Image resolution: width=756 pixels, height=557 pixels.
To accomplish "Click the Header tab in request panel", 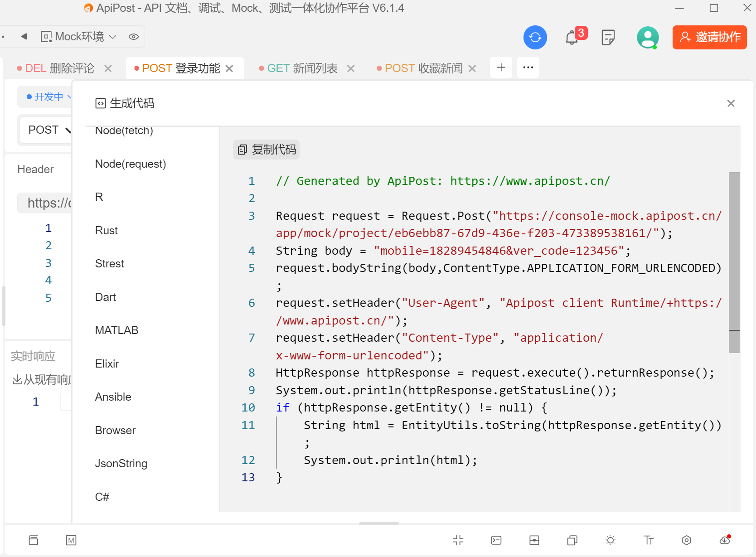I will point(35,170).
